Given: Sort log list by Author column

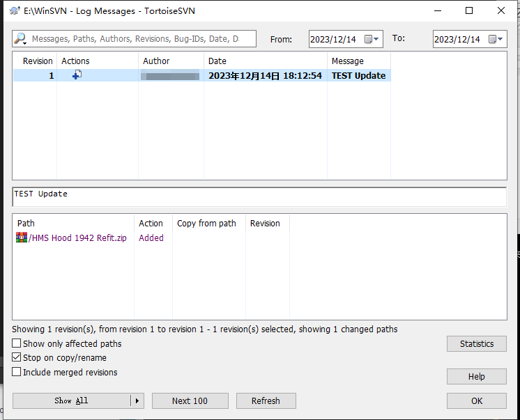Looking at the screenshot, I should click(156, 61).
